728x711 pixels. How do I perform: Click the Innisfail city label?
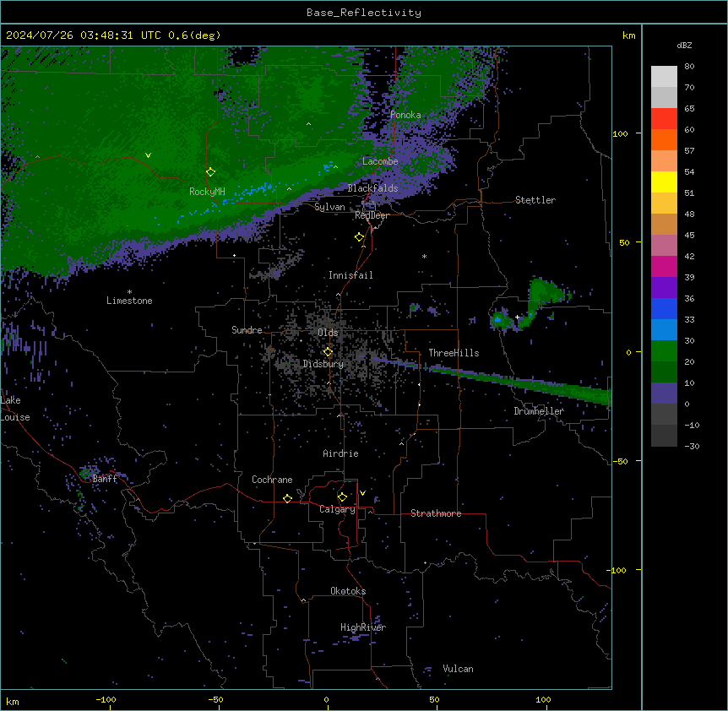(x=350, y=275)
